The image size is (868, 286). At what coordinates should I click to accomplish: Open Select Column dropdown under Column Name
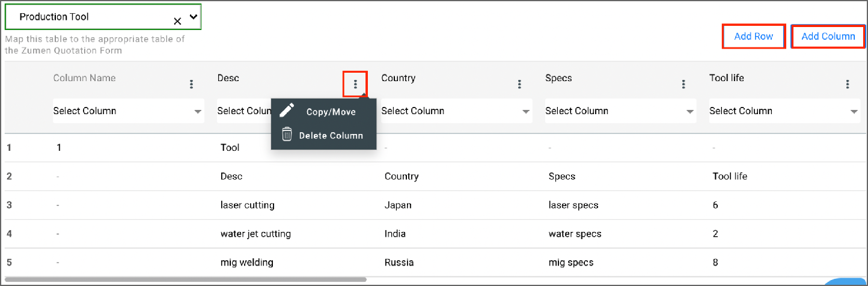pyautogui.click(x=128, y=111)
